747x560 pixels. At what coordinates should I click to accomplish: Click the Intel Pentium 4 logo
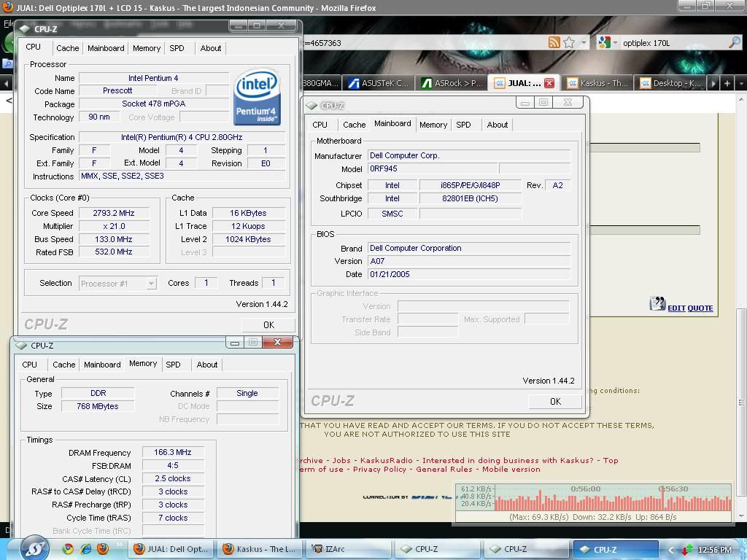pyautogui.click(x=258, y=97)
